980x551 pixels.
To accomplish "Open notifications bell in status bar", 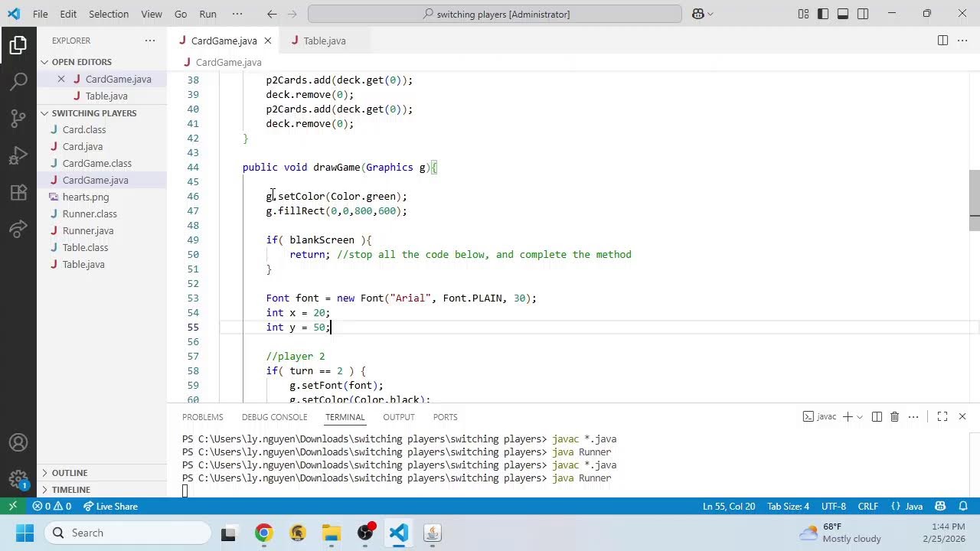I will click(963, 506).
